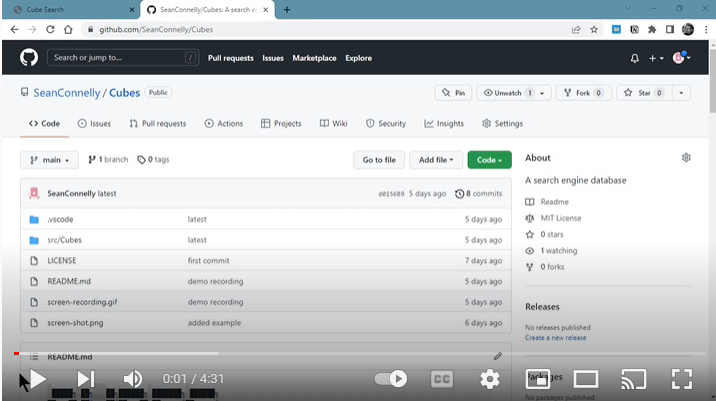Expand the Unwatch dropdown arrow
Image resolution: width=716 pixels, height=401 pixels.
point(542,93)
